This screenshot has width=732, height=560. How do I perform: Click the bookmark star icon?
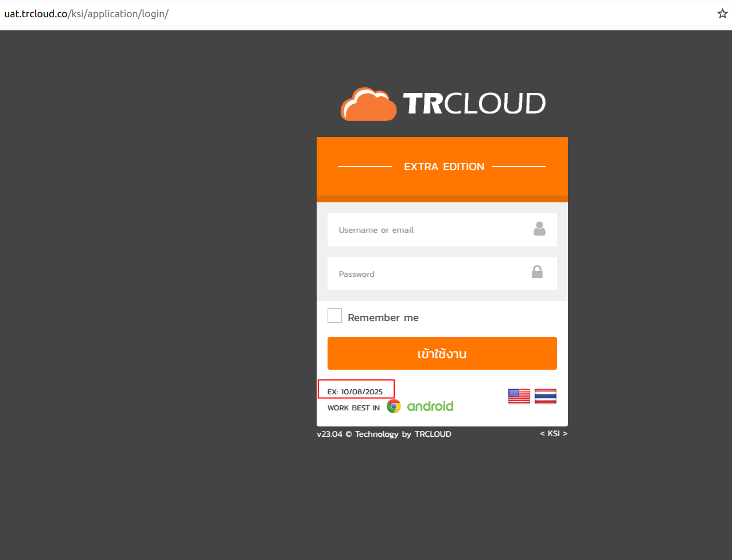click(722, 14)
